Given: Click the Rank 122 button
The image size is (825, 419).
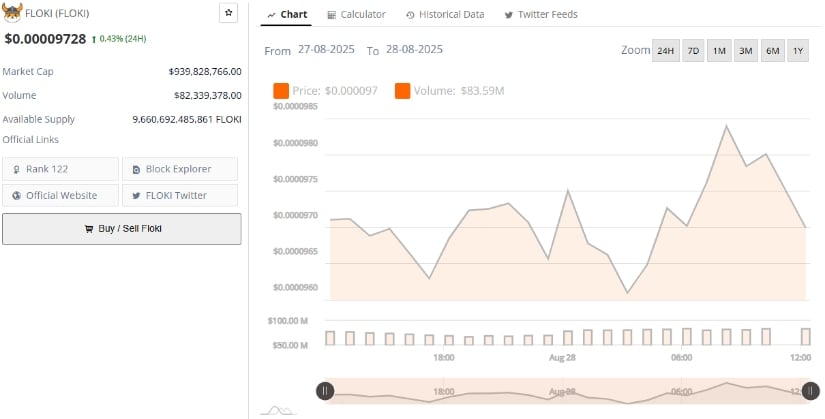Looking at the screenshot, I should (61, 169).
